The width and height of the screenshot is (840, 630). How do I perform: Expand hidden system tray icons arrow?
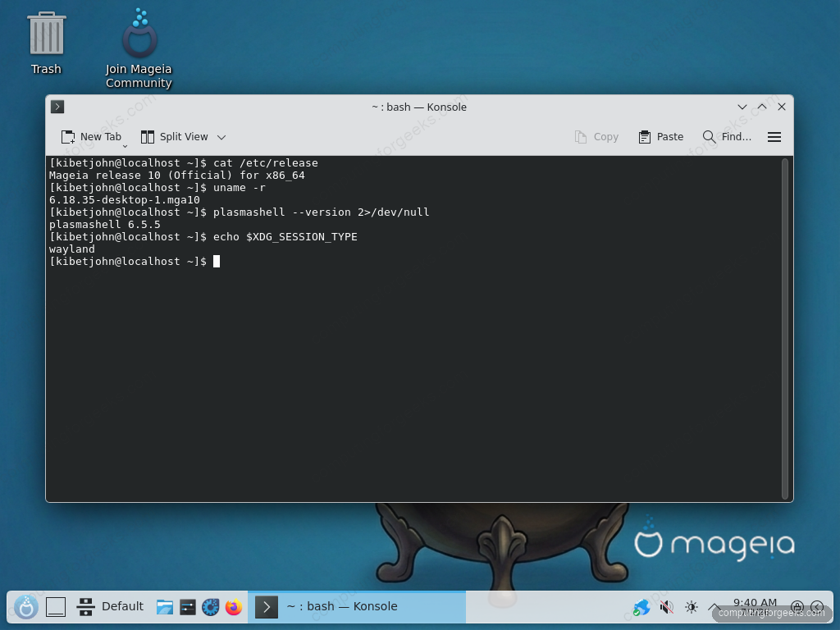pos(714,608)
